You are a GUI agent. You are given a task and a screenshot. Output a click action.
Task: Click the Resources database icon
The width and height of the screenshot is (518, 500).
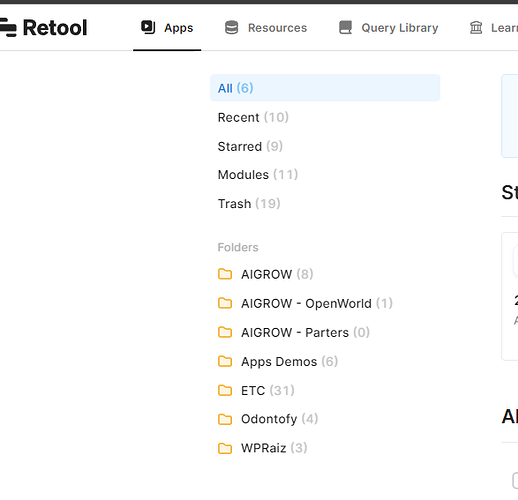[x=231, y=27]
